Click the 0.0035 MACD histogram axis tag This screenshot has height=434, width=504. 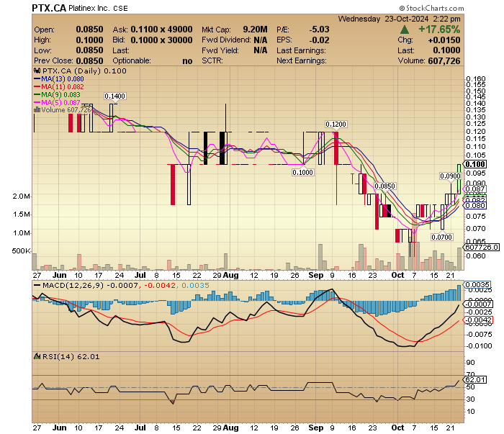pos(477,284)
